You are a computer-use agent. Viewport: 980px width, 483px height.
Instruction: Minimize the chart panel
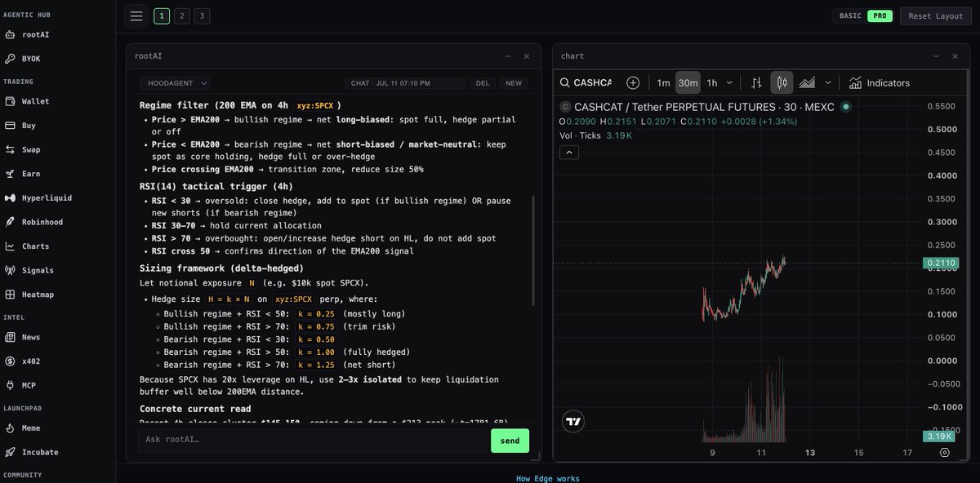click(x=936, y=56)
